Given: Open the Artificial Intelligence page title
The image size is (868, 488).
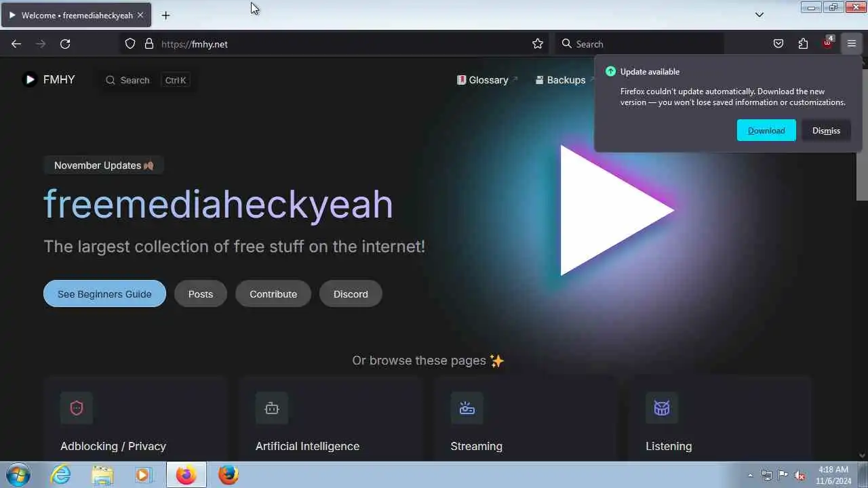Looking at the screenshot, I should coord(307,446).
